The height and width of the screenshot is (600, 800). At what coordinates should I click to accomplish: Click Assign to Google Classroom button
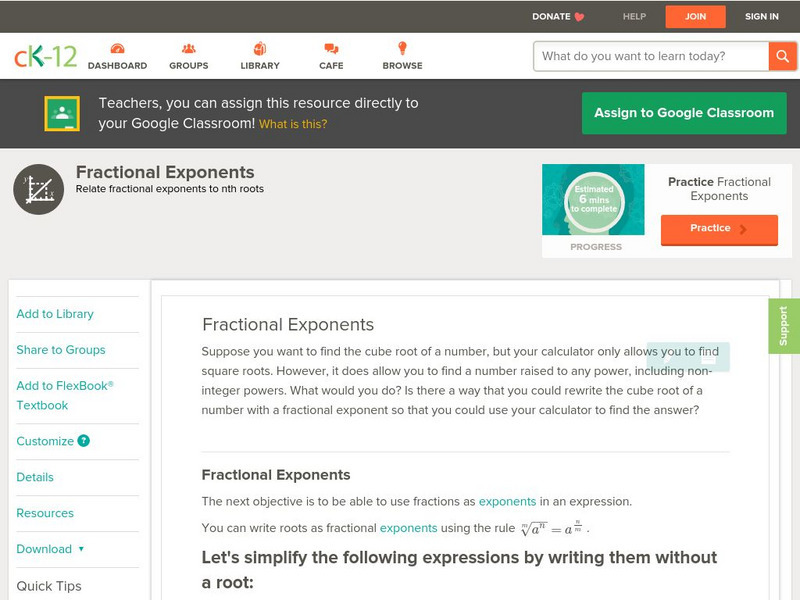coord(684,113)
